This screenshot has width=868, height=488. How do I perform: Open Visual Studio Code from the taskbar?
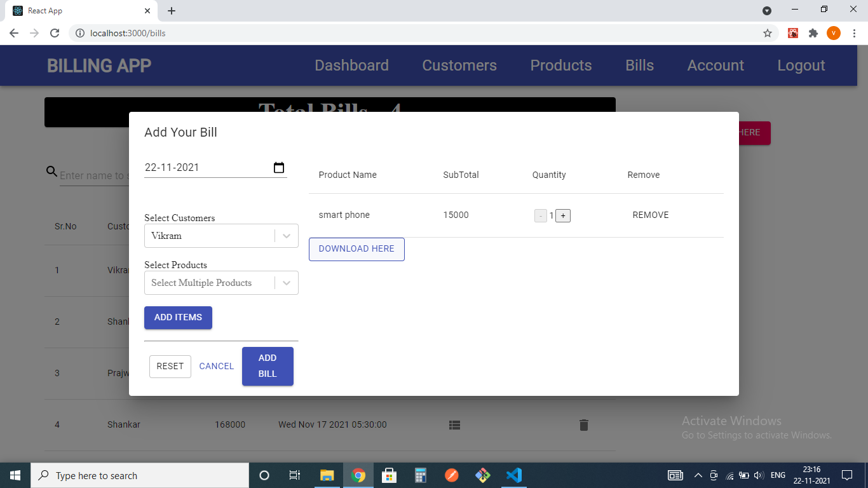coord(513,475)
